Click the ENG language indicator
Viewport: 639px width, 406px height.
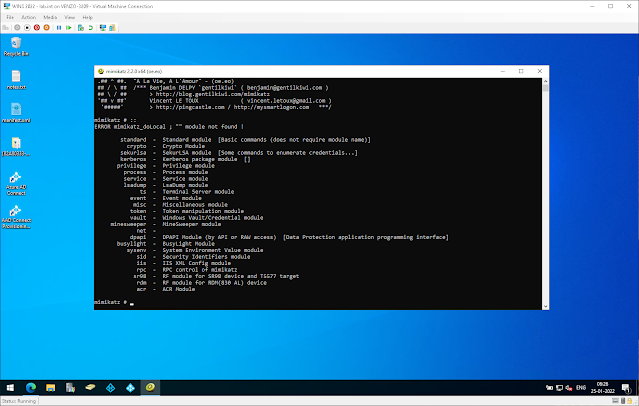581,388
